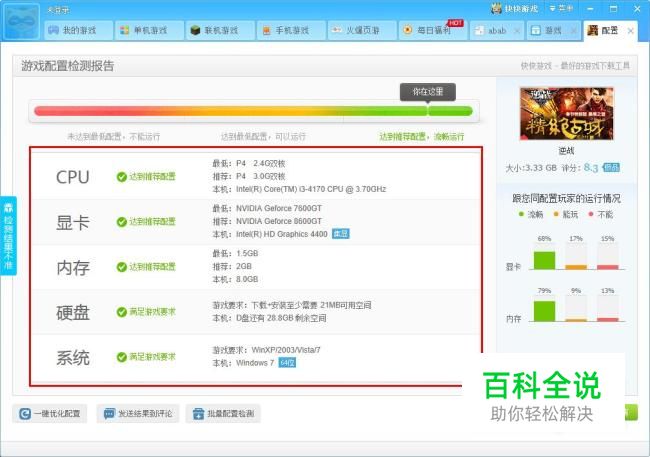Click the NVIDIA Geforce 8600GT recommended text

279,221
